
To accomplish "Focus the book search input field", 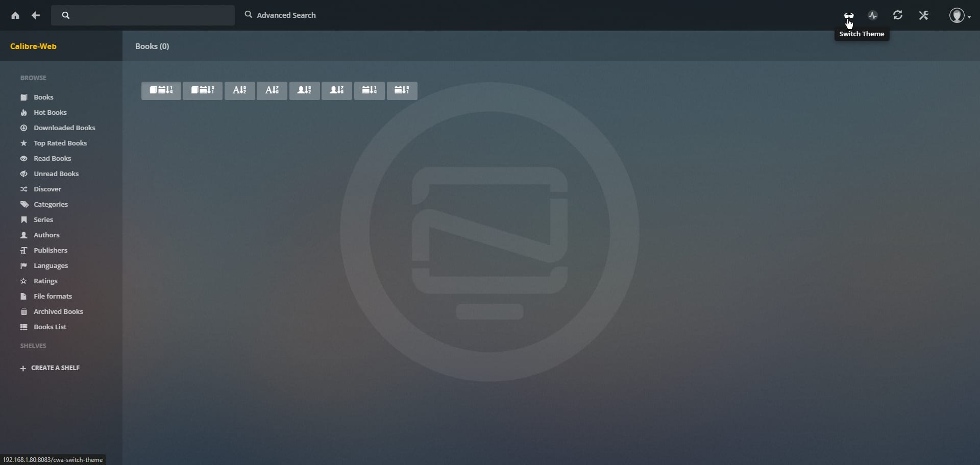I will [143, 15].
